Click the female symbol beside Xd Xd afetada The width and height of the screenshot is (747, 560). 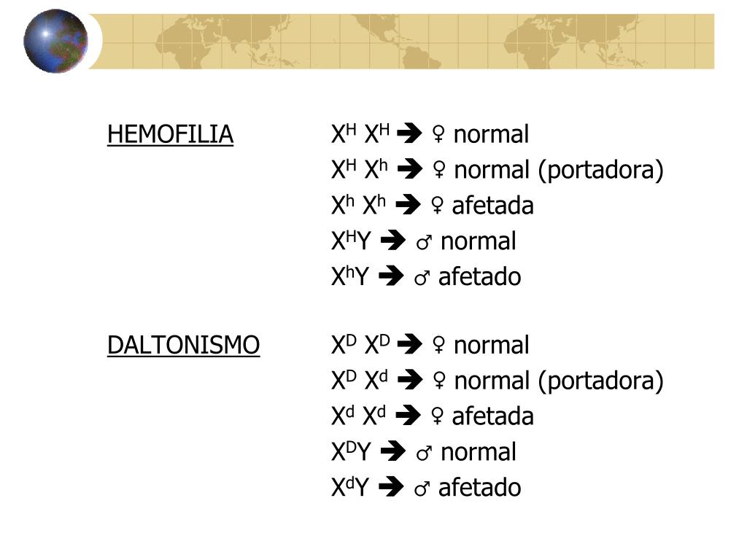pos(437,416)
